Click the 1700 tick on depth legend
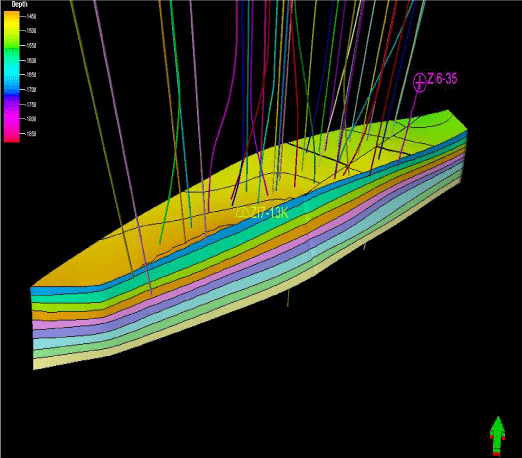This screenshot has height=458, width=522. click(31, 90)
